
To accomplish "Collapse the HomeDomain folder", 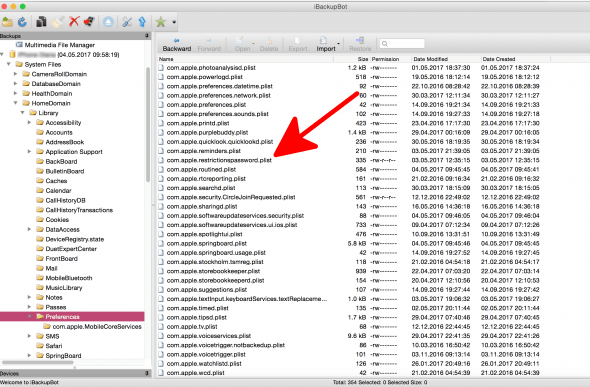I will click(15, 103).
